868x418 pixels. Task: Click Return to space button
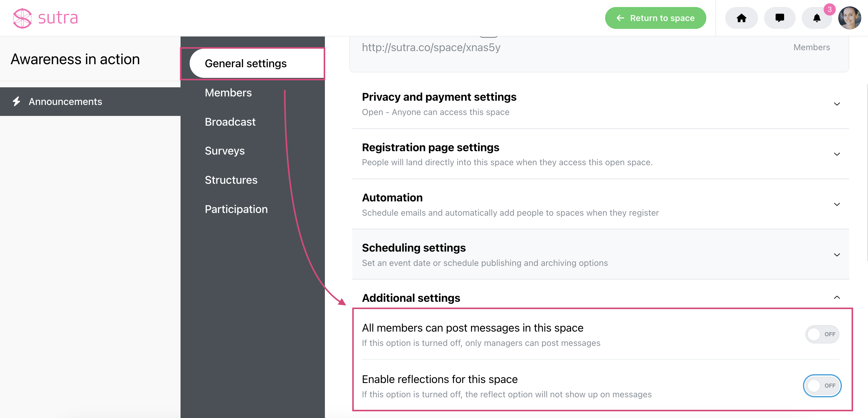(655, 18)
